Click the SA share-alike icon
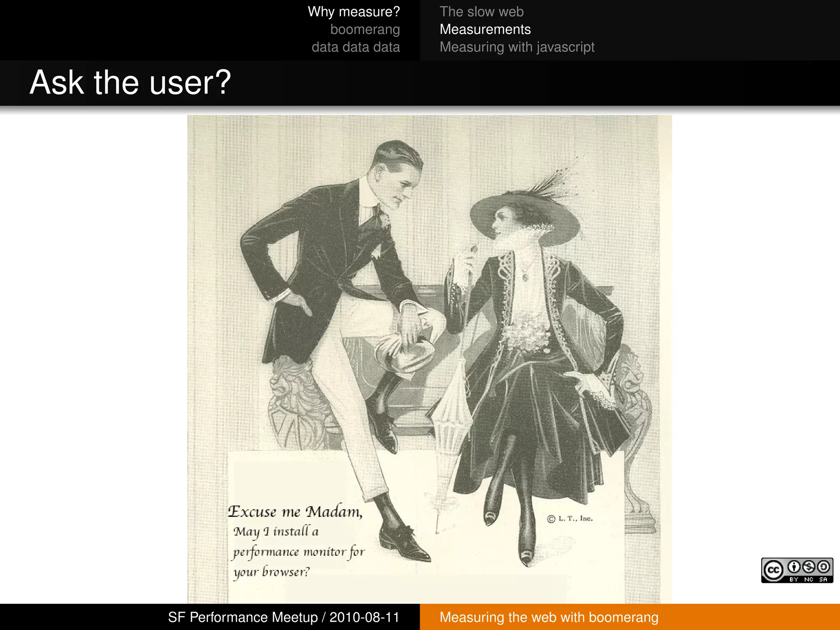 click(824, 567)
